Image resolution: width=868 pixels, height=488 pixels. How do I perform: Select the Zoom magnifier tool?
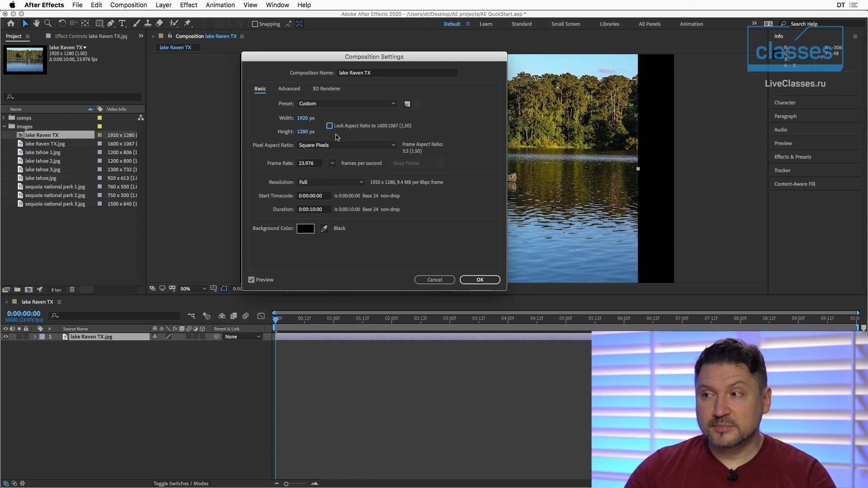(47, 23)
